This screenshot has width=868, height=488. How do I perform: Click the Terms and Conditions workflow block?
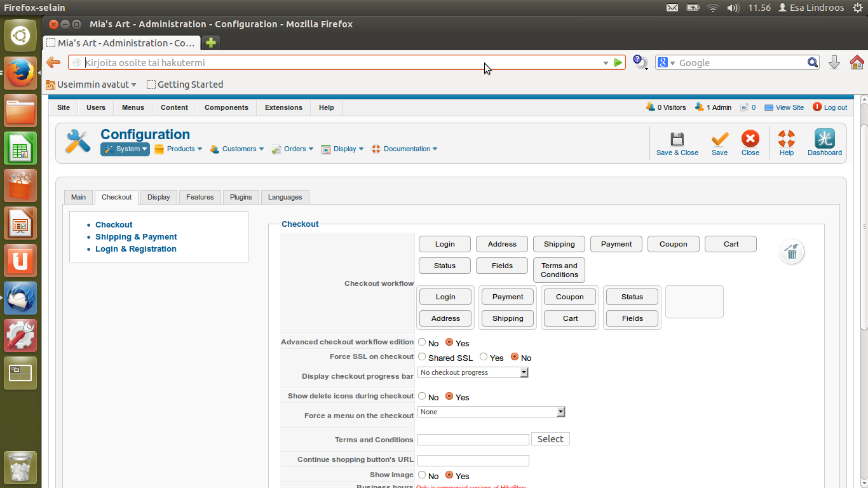click(559, 270)
